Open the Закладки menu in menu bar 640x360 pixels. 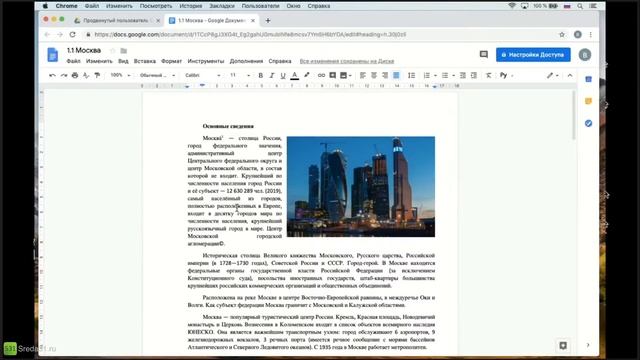pos(222,6)
